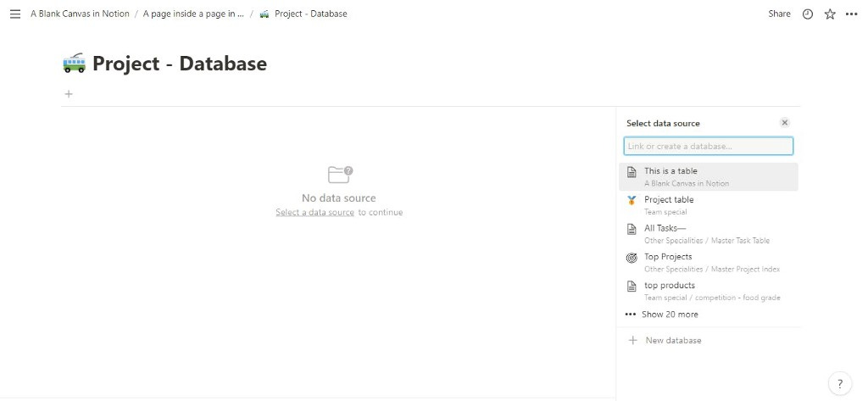This screenshot has height=401, width=868.
Task: Click the 'Select data source' panel heading
Action: (x=663, y=123)
